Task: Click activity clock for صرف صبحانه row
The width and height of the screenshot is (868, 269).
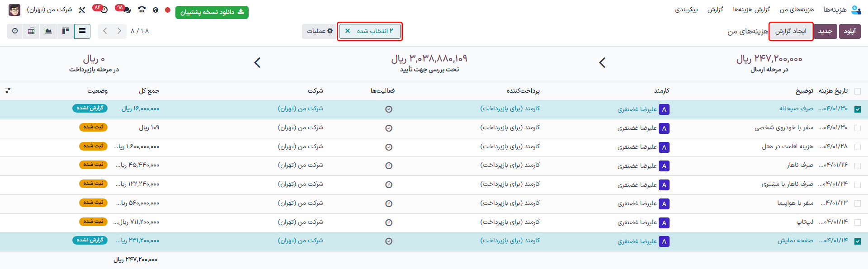Action: (x=388, y=109)
